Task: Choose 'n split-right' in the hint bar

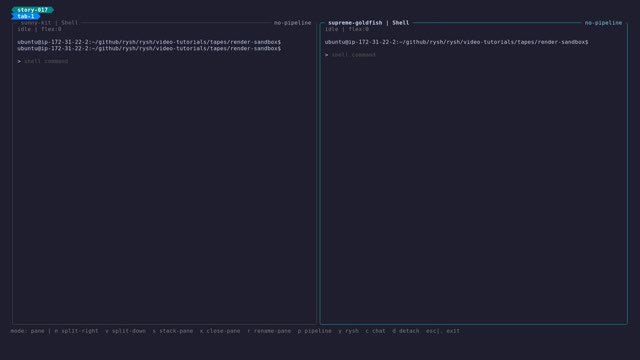Action: click(x=76, y=331)
